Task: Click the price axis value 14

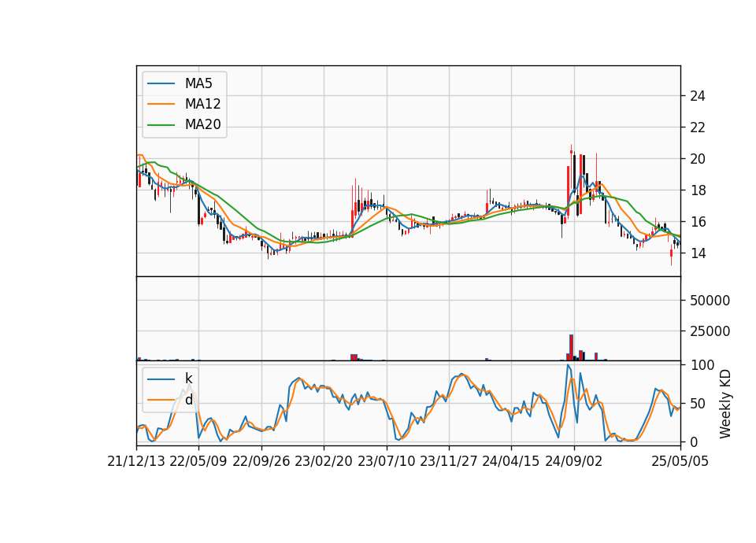Action: point(698,253)
